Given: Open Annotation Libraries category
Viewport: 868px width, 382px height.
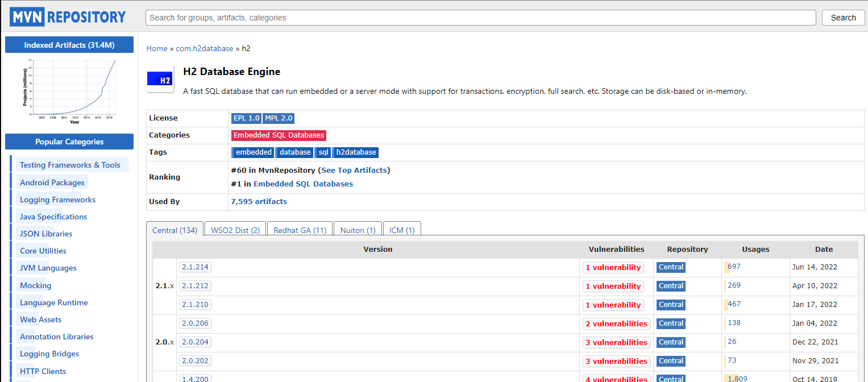Looking at the screenshot, I should tap(57, 337).
